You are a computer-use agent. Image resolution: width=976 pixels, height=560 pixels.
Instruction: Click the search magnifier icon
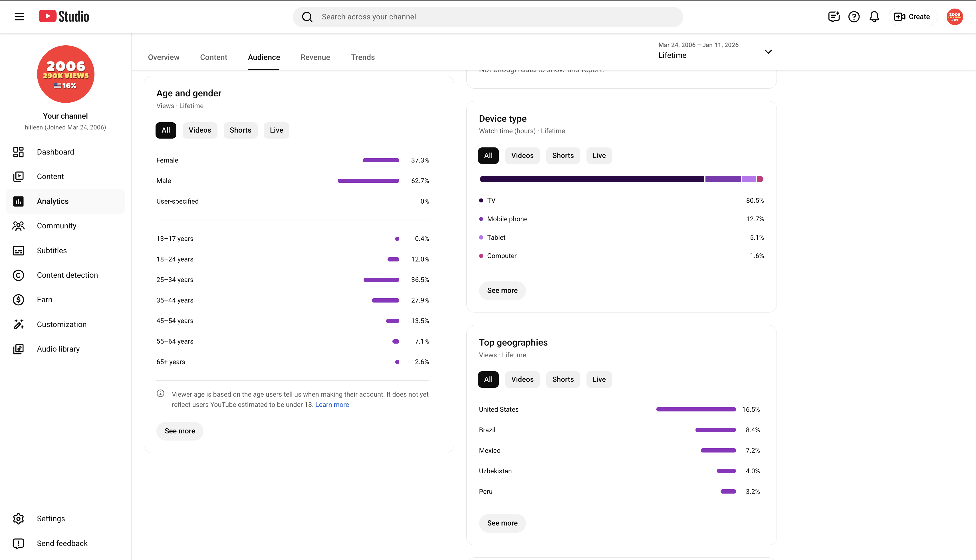pos(307,17)
